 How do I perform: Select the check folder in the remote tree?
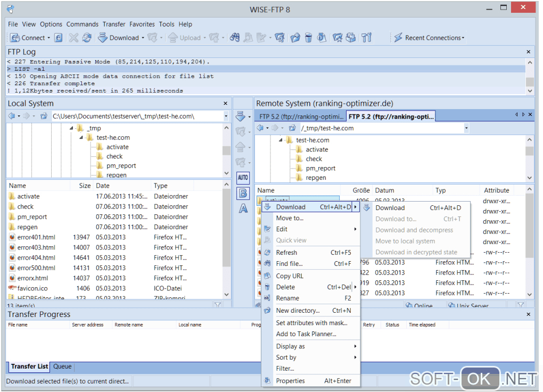(314, 159)
